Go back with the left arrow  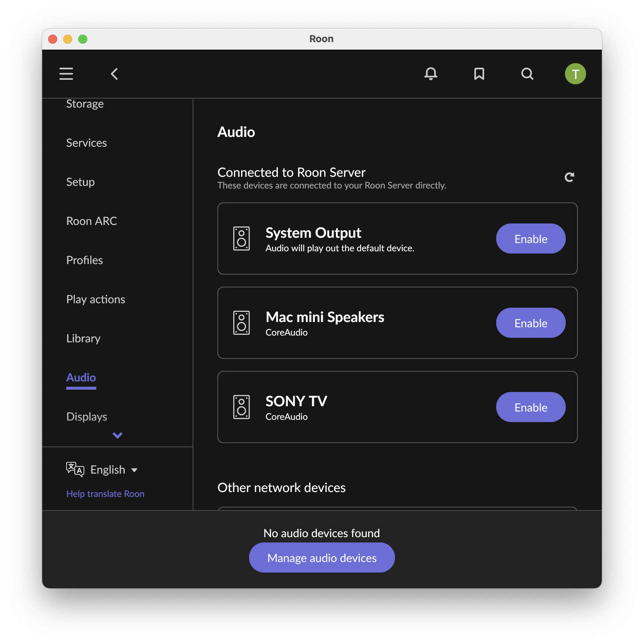tap(114, 74)
